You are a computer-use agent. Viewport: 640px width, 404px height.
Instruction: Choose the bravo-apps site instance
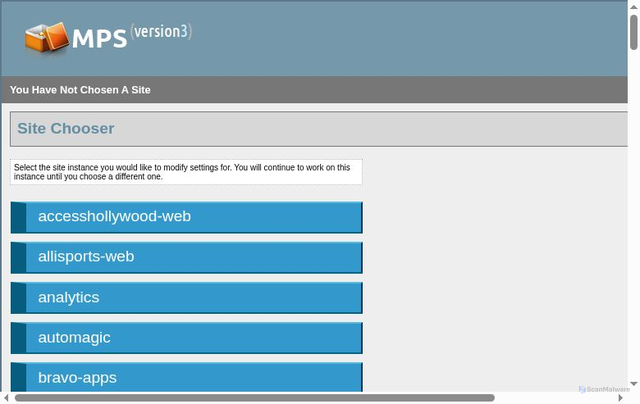coord(77,377)
